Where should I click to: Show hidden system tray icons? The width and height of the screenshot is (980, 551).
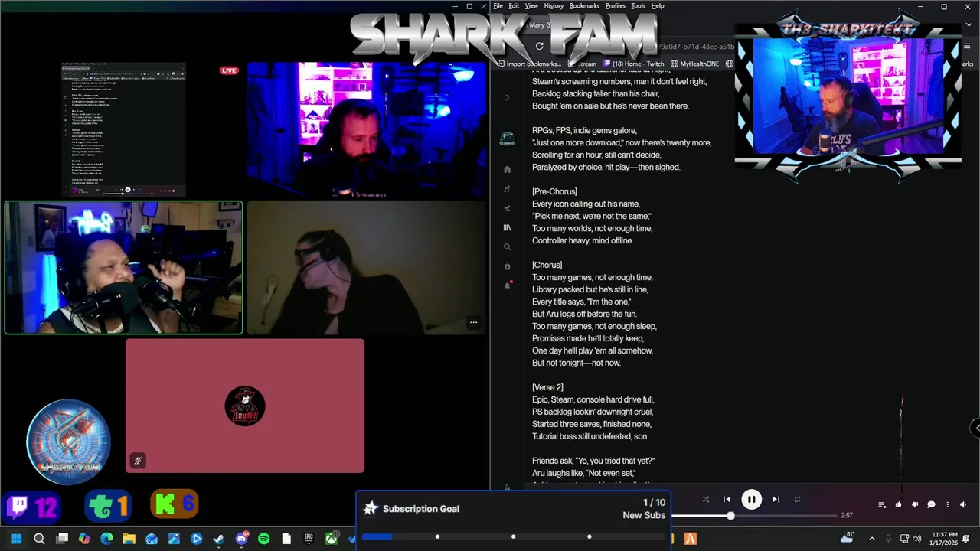coord(871,539)
